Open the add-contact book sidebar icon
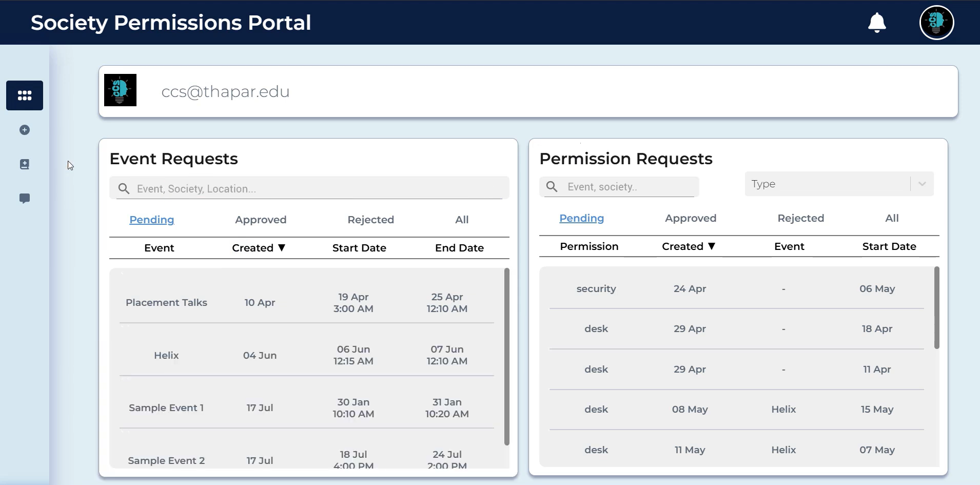 tap(25, 164)
